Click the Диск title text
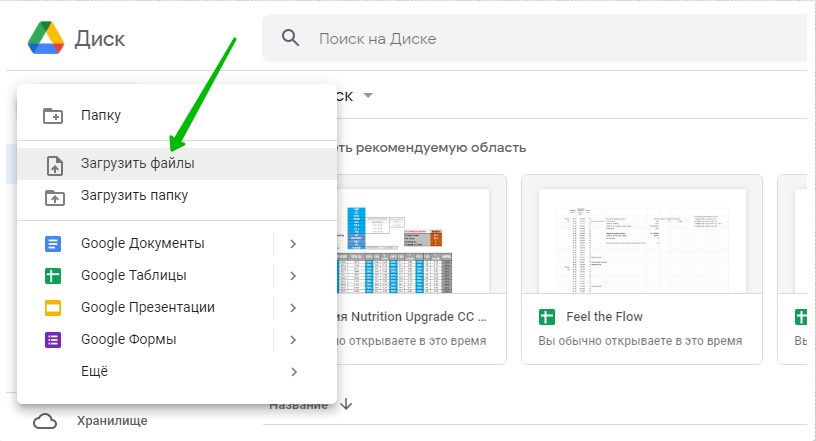 point(100,39)
